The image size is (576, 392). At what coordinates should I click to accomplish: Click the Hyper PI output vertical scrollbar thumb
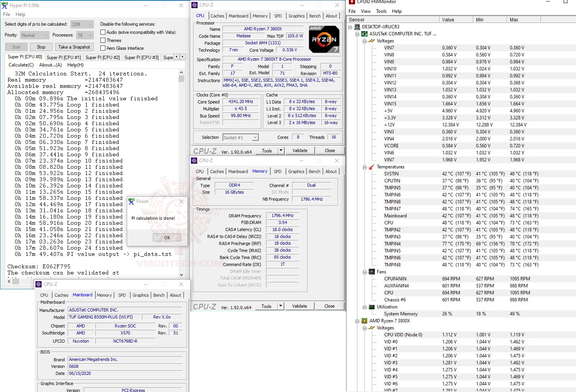(181, 79)
